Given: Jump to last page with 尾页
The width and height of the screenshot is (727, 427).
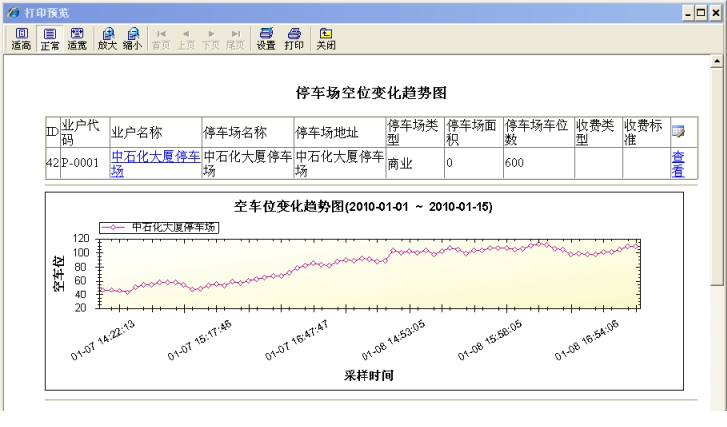Looking at the screenshot, I should [236, 38].
